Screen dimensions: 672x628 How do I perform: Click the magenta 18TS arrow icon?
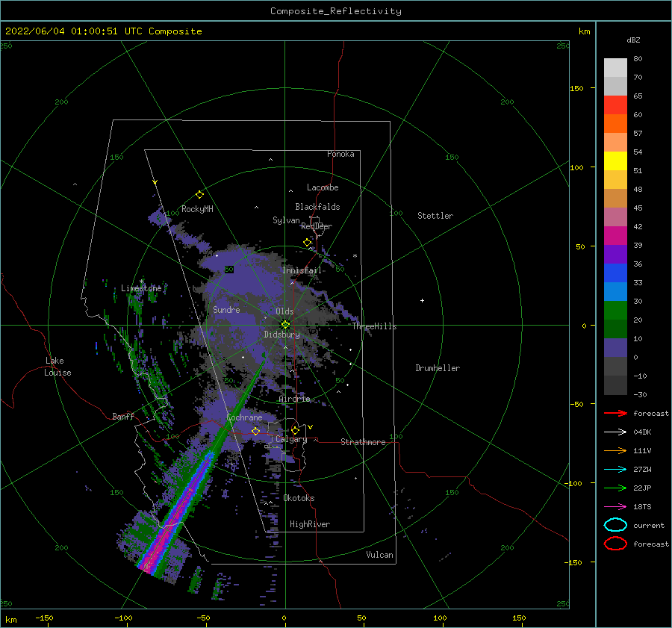coord(615,507)
